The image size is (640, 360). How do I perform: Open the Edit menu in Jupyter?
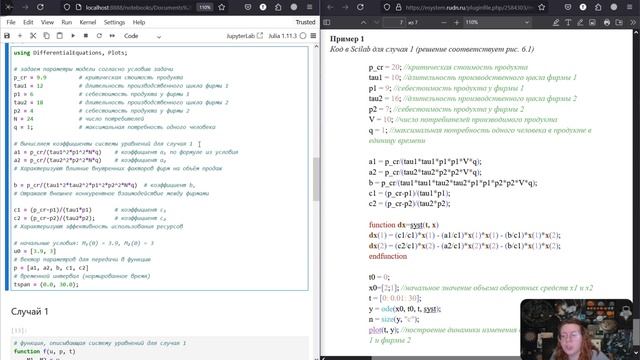[x=28, y=22]
